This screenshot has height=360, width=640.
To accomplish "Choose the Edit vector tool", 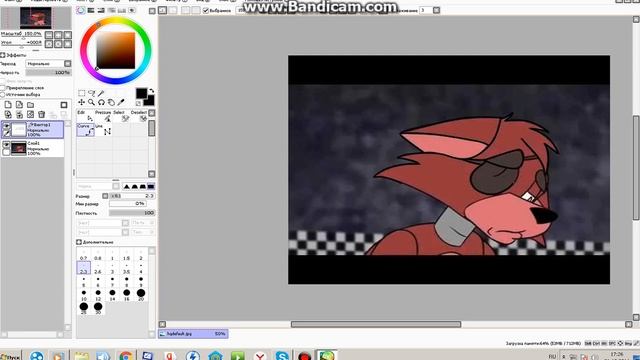I will [x=85, y=116].
